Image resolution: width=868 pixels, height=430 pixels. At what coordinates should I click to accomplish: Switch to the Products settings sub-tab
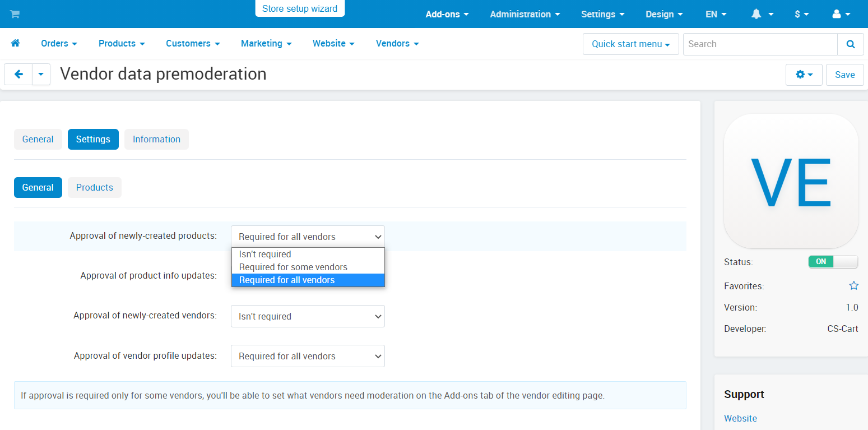95,187
